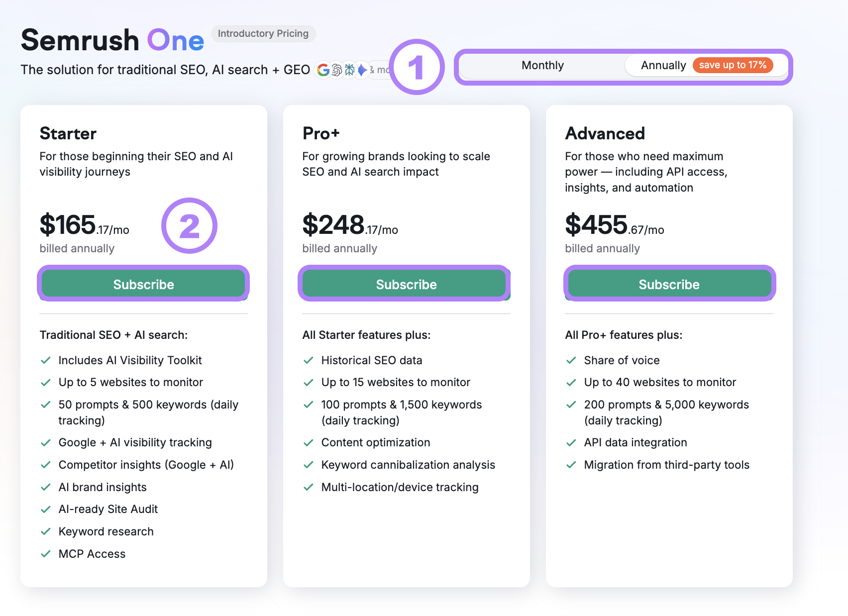Click the ChatGPT icon next to GEO
This screenshot has height=616, width=848.
(337, 70)
